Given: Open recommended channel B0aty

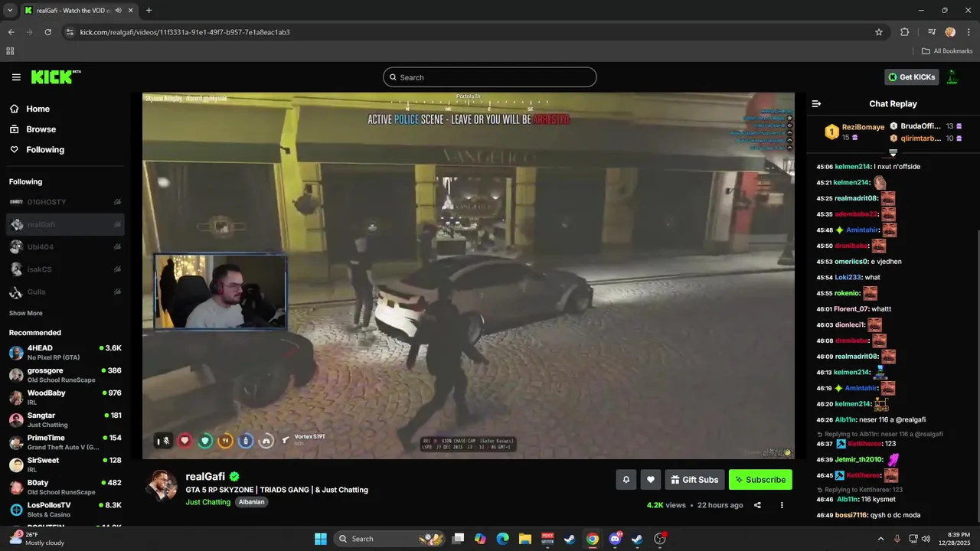Looking at the screenshot, I should click(65, 487).
